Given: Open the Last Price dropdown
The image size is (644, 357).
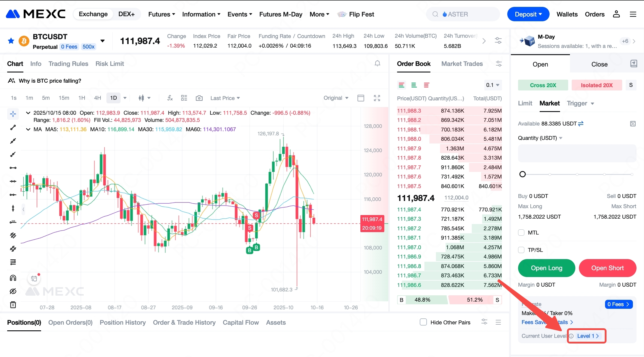Looking at the screenshot, I should [225, 98].
